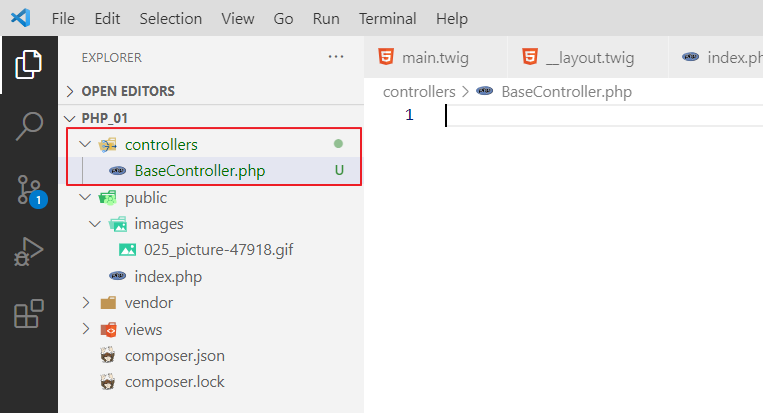763x413 pixels.
Task: Collapse the images folder
Action: coord(96,224)
